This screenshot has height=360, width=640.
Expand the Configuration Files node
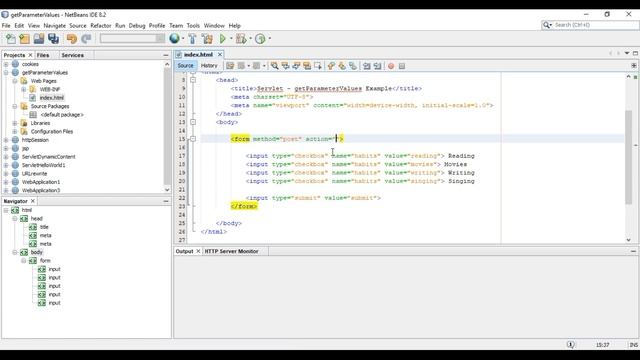[x=15, y=131]
